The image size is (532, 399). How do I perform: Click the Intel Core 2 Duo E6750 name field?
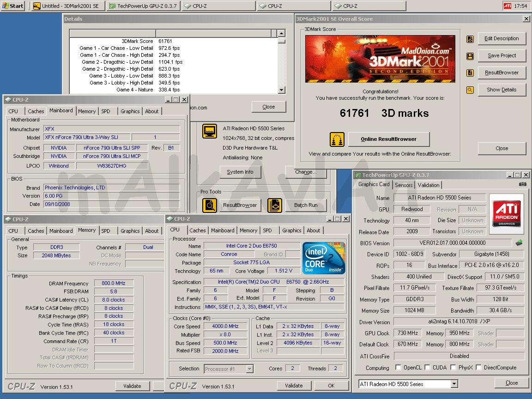[252, 246]
